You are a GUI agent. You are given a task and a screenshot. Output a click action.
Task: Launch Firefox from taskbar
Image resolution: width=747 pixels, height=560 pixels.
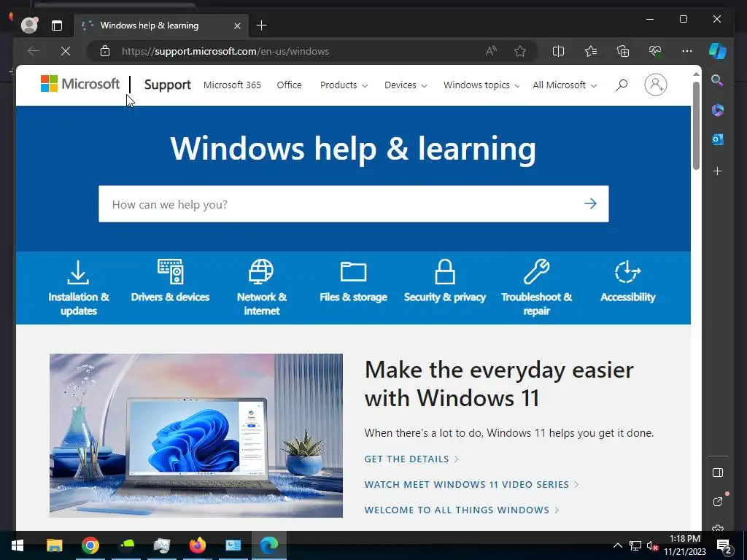197,545
